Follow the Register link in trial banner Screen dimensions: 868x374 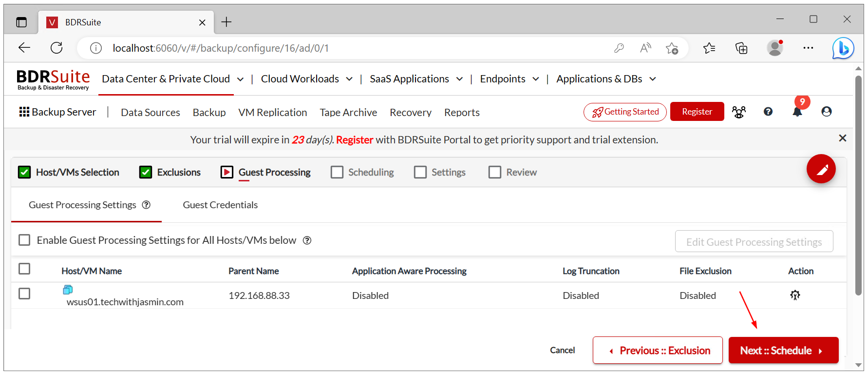(355, 140)
